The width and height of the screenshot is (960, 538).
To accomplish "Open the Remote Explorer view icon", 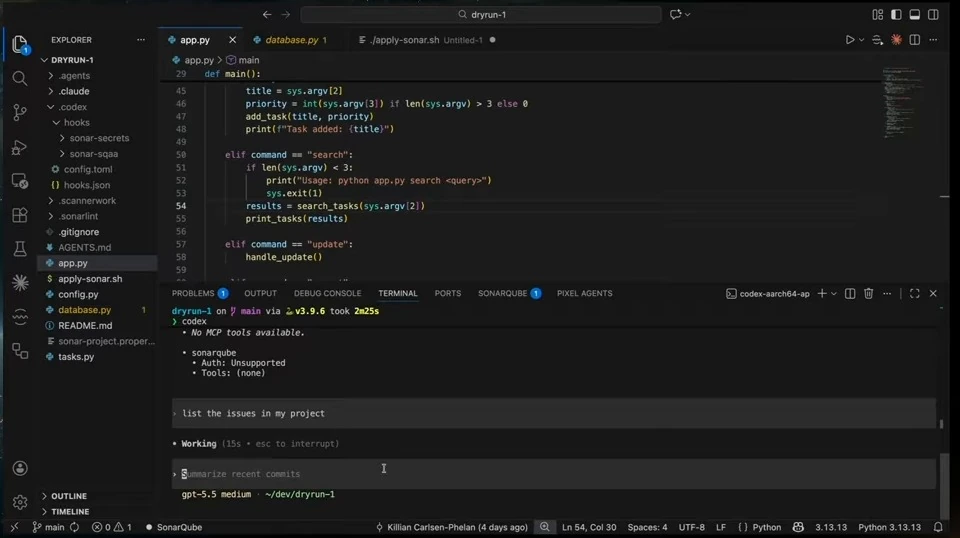I will coord(20,181).
